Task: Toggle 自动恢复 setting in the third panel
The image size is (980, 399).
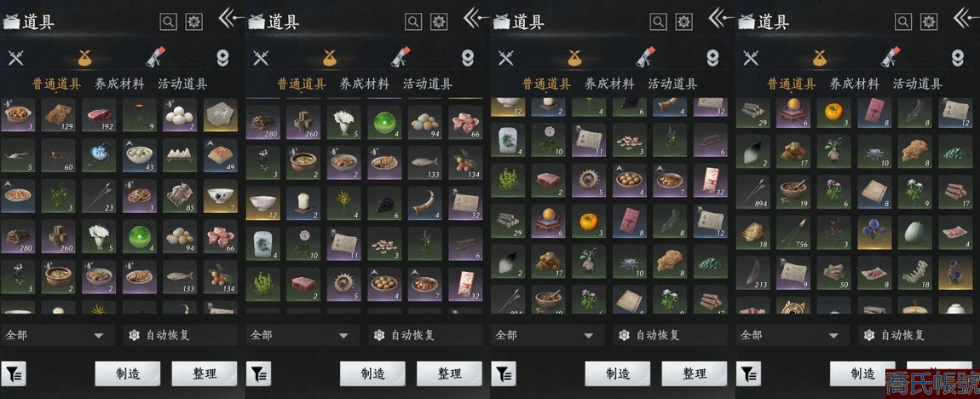Action: tap(670, 335)
